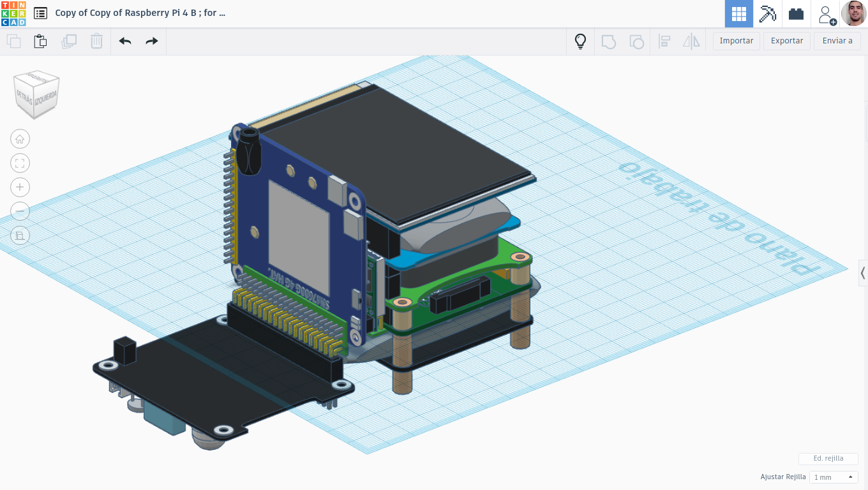Click the Enviar a button
Screen dimensions: 868x490
[837, 41]
